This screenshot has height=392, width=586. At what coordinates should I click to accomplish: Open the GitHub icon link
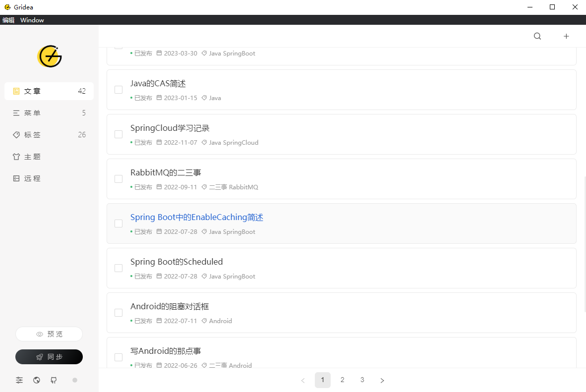pyautogui.click(x=54, y=380)
